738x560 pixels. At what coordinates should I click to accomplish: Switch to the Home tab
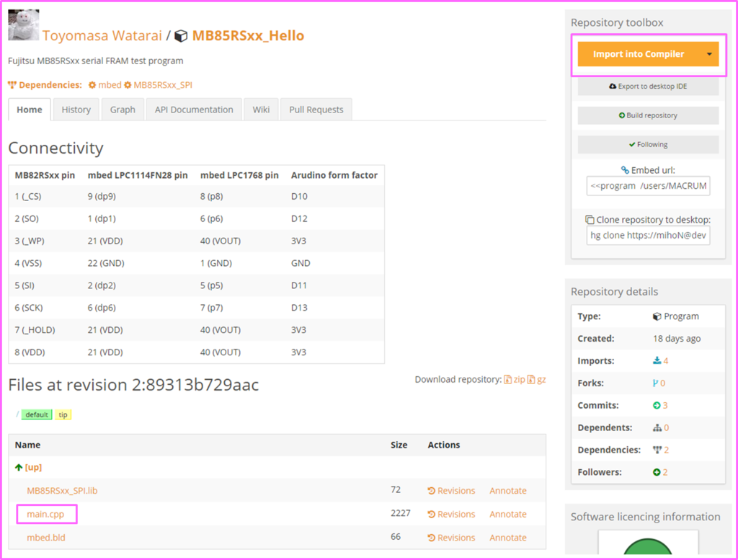point(29,110)
